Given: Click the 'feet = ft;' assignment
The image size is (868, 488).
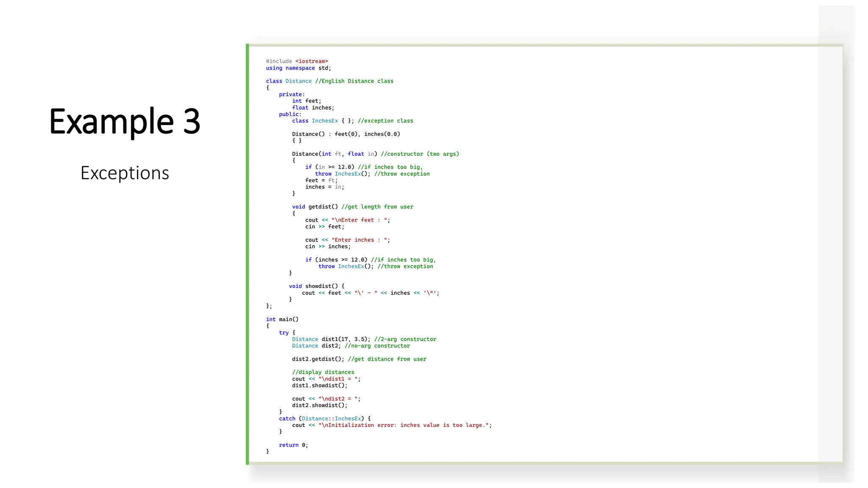Looking at the screenshot, I should click(321, 180).
